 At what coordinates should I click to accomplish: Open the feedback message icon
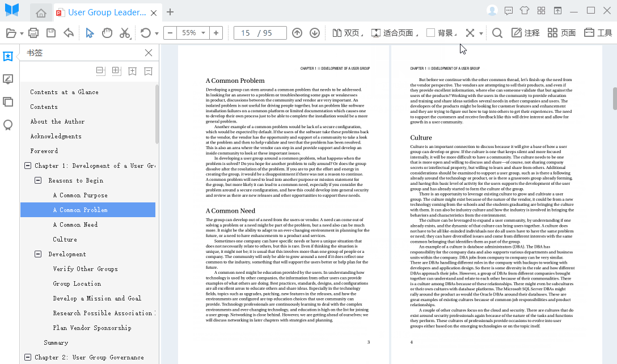point(508,11)
